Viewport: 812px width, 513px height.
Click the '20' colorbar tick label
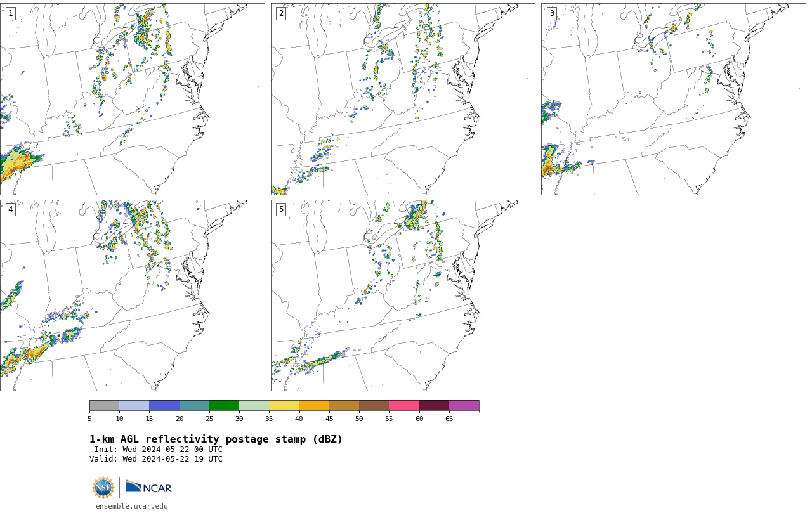180,419
